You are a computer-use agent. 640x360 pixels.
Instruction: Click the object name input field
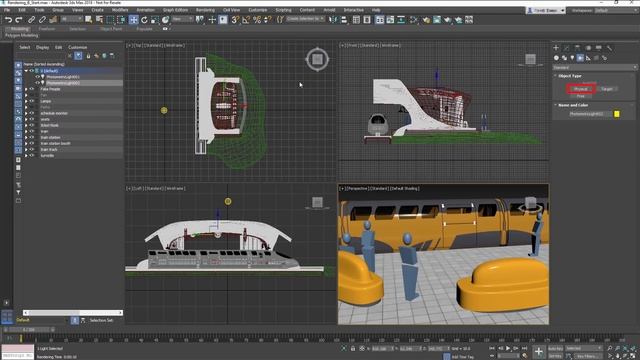pos(590,114)
